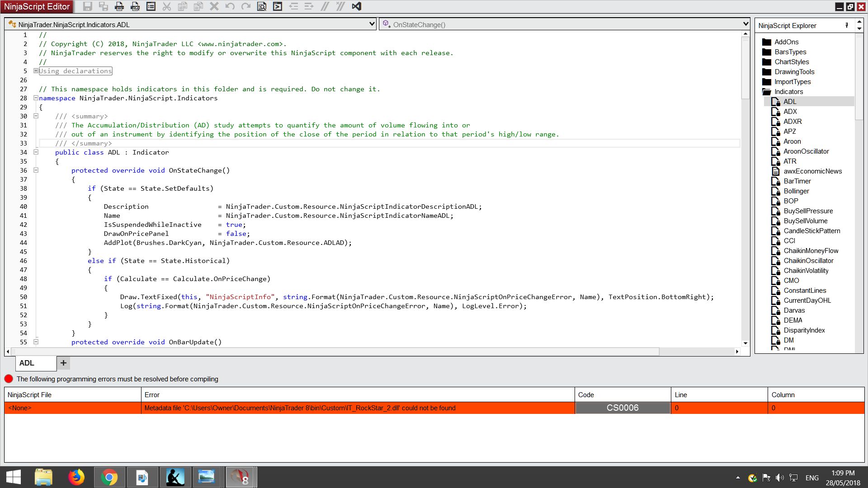Collapse the OnStateChange method block
Image resolution: width=868 pixels, height=488 pixels.
click(x=36, y=170)
